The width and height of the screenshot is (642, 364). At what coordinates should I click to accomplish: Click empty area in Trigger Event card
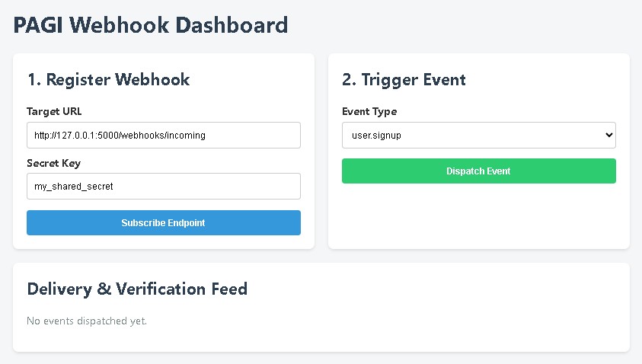click(x=478, y=217)
